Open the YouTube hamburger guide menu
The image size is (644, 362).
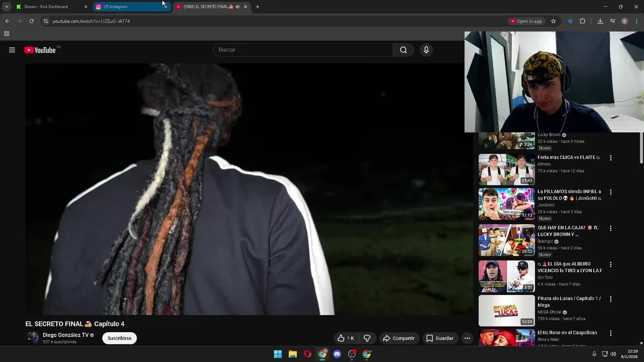(x=12, y=50)
